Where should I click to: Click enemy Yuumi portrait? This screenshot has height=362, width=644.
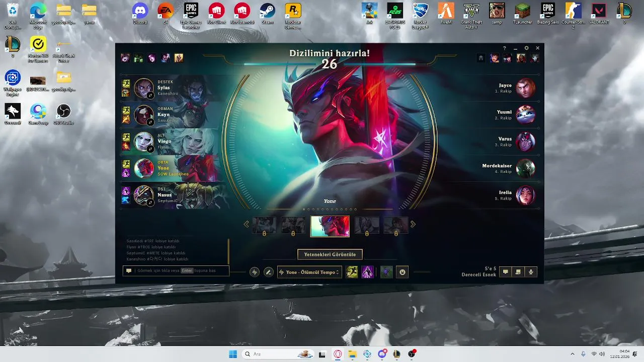[x=526, y=115]
